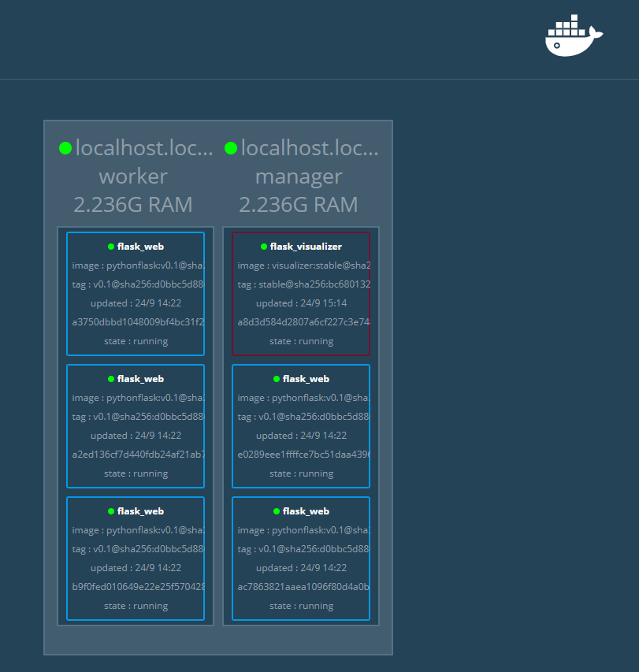Click the green dot beside flask_visualizer
This screenshot has width=639, height=672.
(x=264, y=247)
